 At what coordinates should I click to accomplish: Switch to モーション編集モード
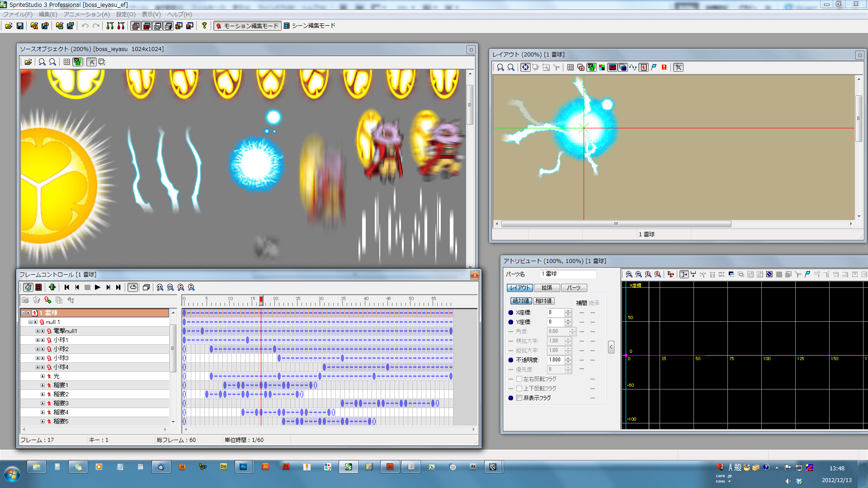(247, 26)
